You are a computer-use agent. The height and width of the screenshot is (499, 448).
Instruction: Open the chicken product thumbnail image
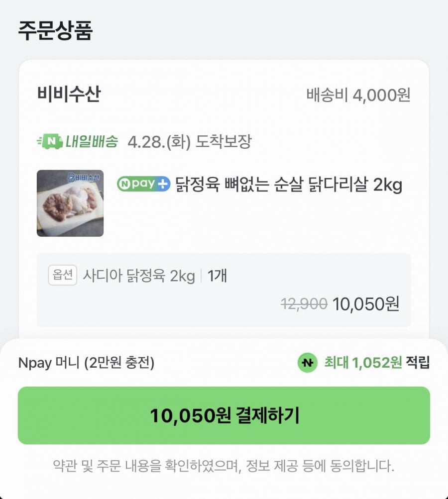(x=70, y=203)
